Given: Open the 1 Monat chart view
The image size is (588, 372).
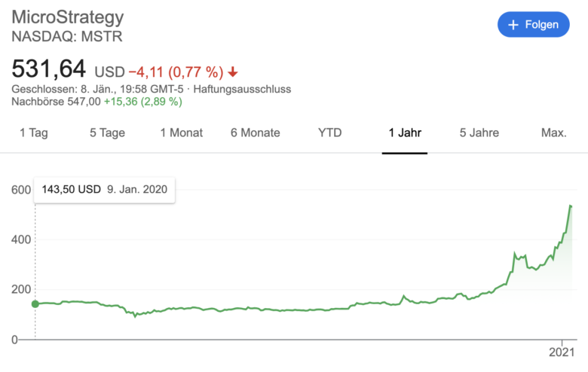Looking at the screenshot, I should (x=182, y=133).
